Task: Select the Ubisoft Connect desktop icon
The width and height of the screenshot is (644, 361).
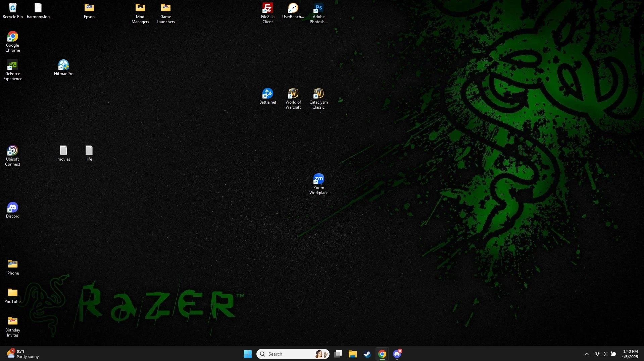Action: [x=13, y=156]
